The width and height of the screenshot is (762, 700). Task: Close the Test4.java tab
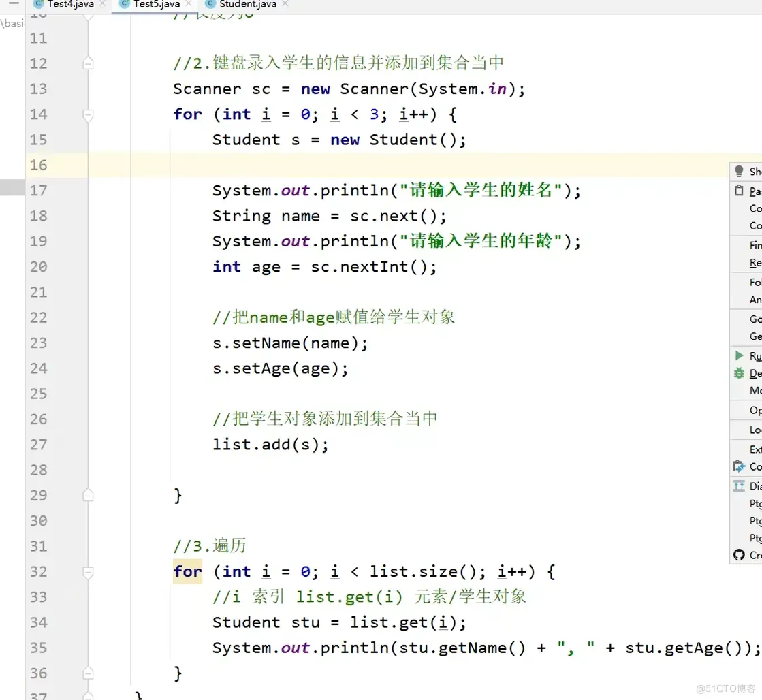pos(103,3)
